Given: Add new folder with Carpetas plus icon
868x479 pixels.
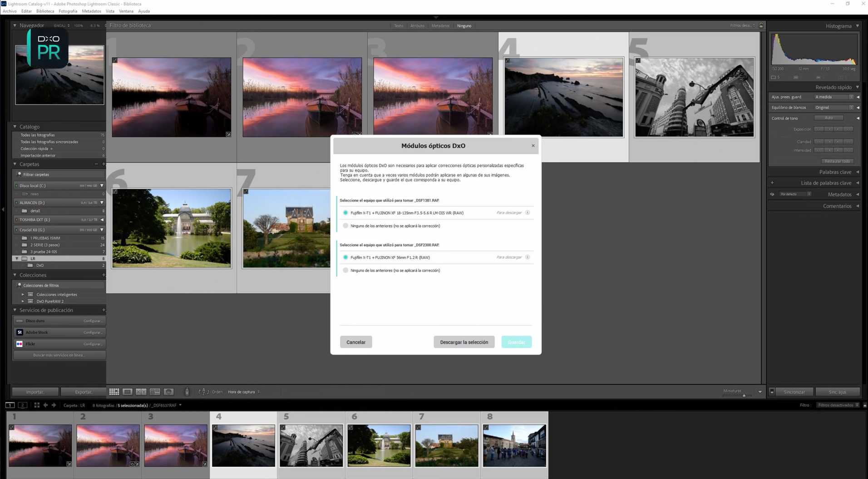Looking at the screenshot, I should 104,164.
